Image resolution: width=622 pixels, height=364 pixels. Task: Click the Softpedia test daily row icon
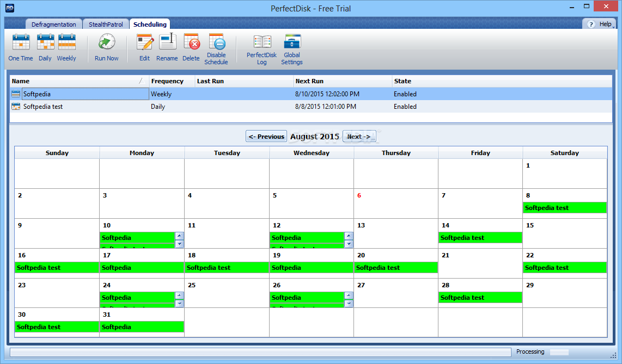16,106
